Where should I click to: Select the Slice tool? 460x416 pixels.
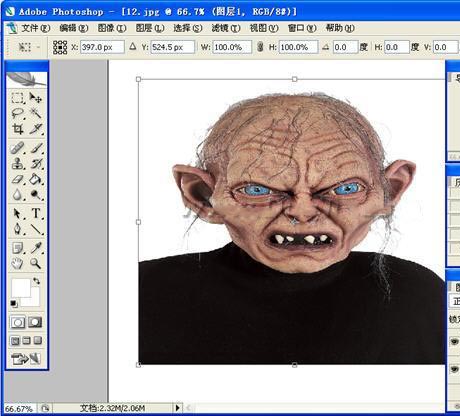(x=35, y=129)
